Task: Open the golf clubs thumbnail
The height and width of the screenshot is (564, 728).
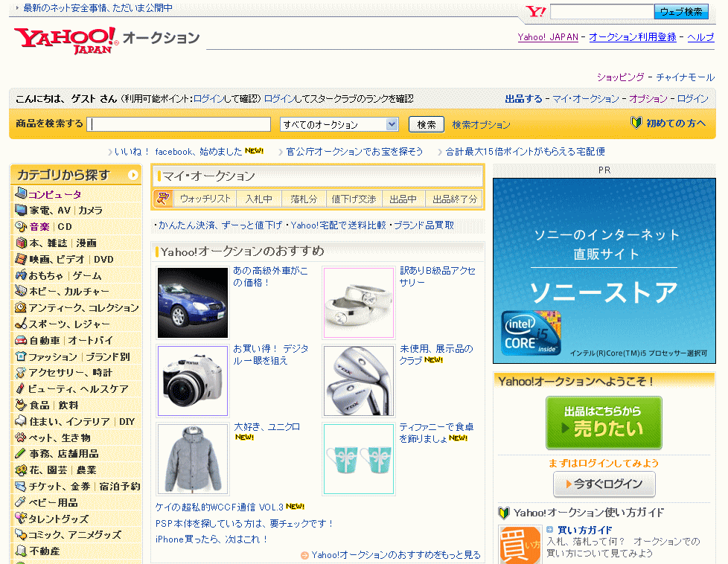Action: [359, 381]
